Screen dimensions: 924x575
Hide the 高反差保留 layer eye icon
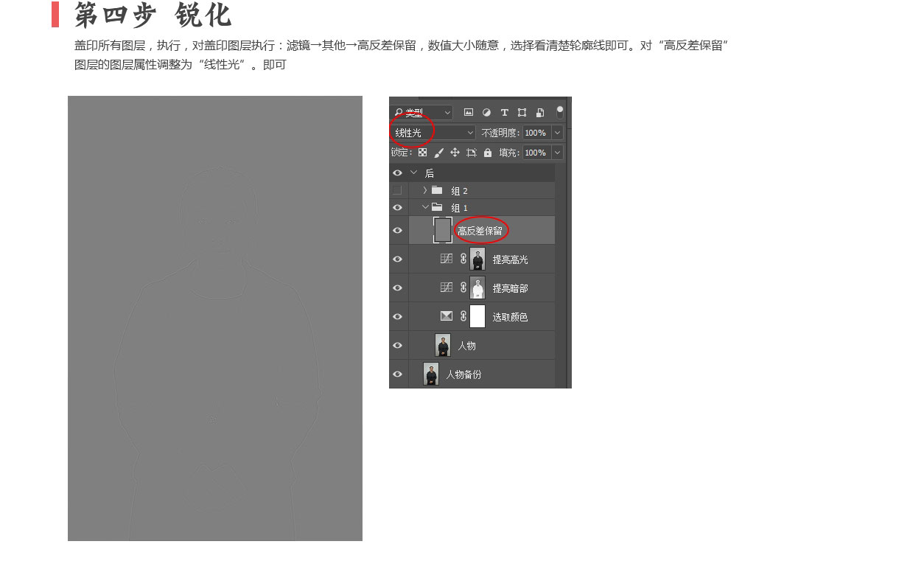pyautogui.click(x=398, y=231)
